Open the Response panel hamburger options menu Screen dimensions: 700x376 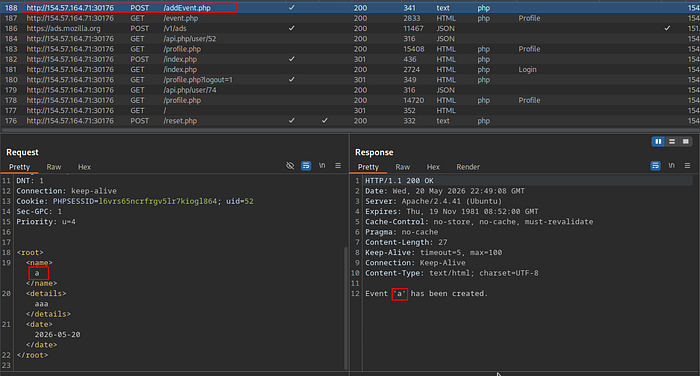[x=688, y=166]
